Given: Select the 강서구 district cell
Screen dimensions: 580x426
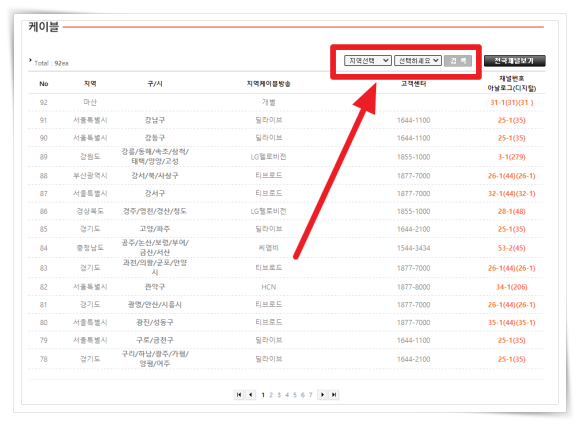Looking at the screenshot, I should coord(155,193).
